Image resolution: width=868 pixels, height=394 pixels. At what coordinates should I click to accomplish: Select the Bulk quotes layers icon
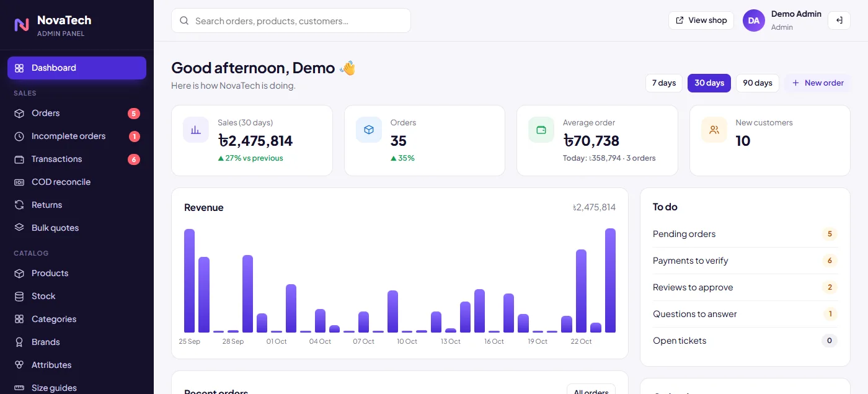point(19,228)
